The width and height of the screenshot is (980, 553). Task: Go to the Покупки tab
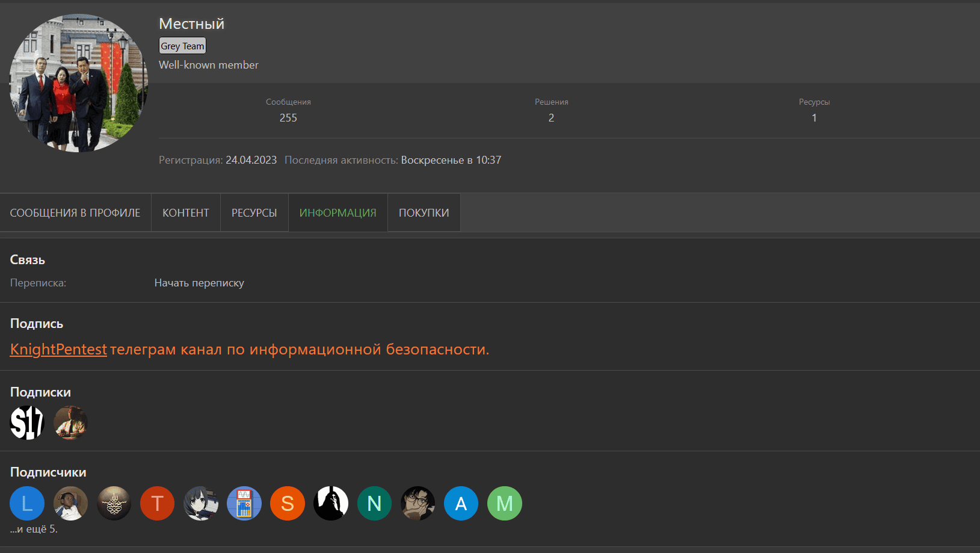coord(424,212)
